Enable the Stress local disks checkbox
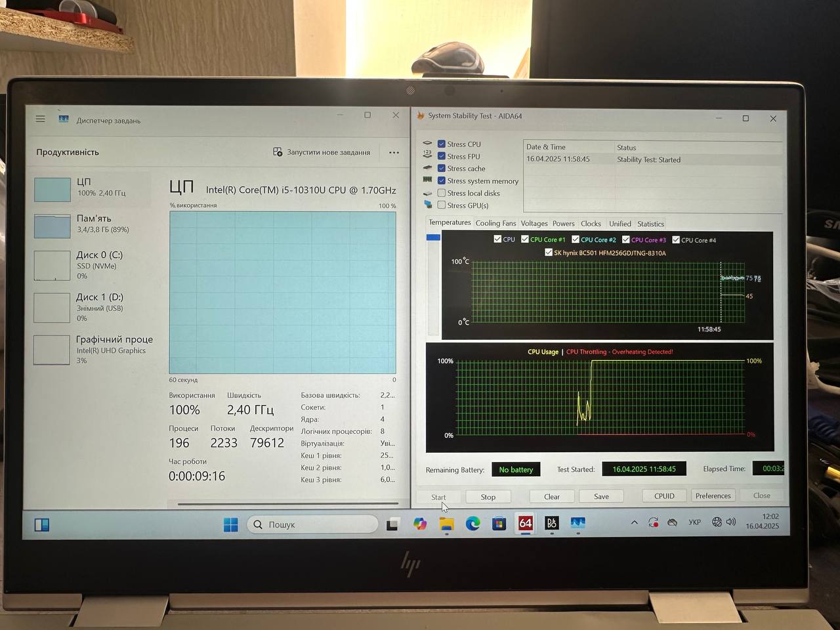The height and width of the screenshot is (630, 840). point(442,193)
